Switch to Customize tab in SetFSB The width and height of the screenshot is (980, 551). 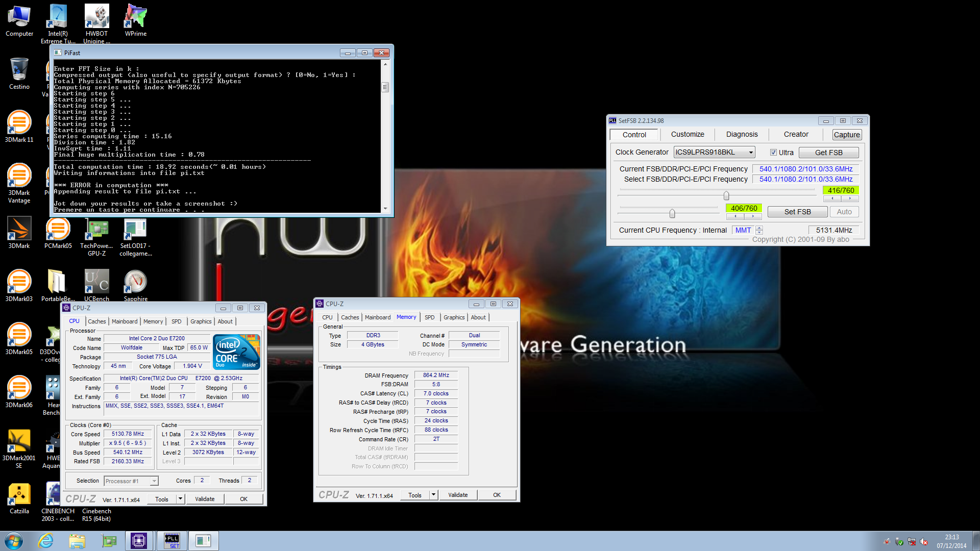pos(687,134)
